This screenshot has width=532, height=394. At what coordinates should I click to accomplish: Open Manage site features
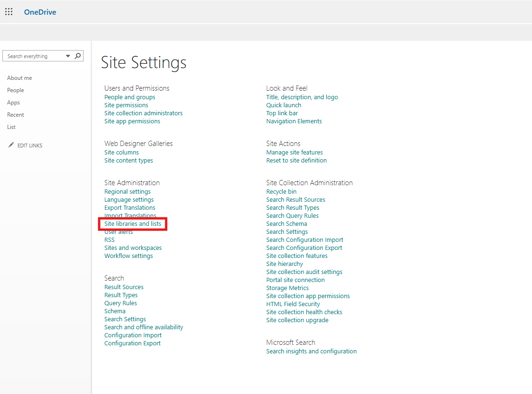[295, 153]
